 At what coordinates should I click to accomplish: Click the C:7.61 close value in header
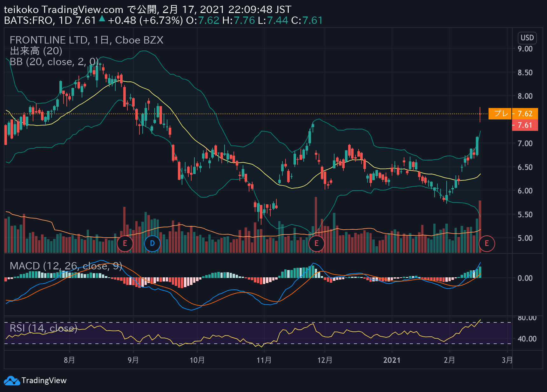pyautogui.click(x=307, y=20)
